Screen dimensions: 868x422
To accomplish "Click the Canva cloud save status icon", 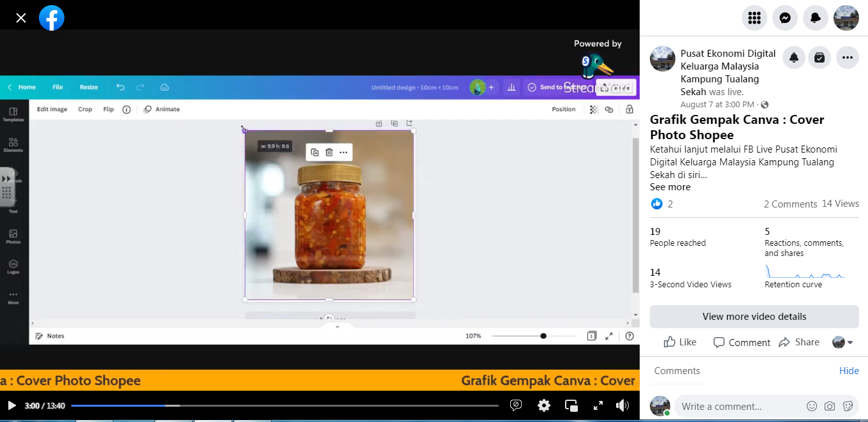I will [x=165, y=87].
